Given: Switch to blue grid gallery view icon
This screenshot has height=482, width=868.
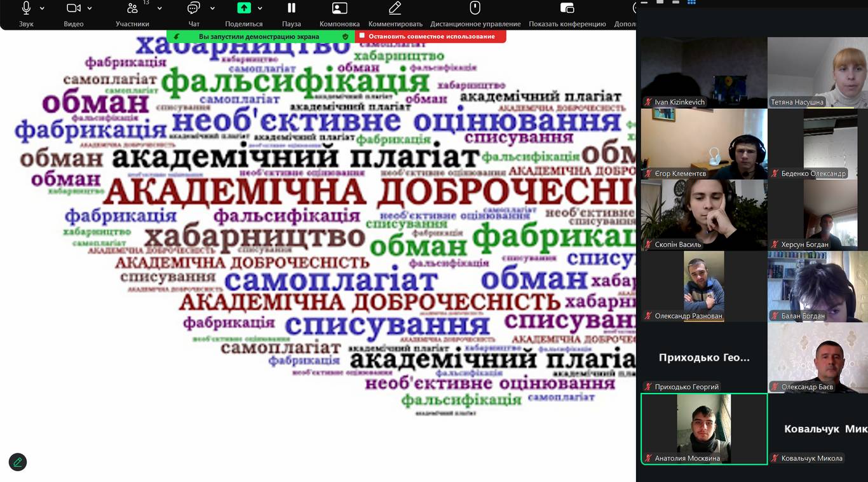Looking at the screenshot, I should [691, 2].
